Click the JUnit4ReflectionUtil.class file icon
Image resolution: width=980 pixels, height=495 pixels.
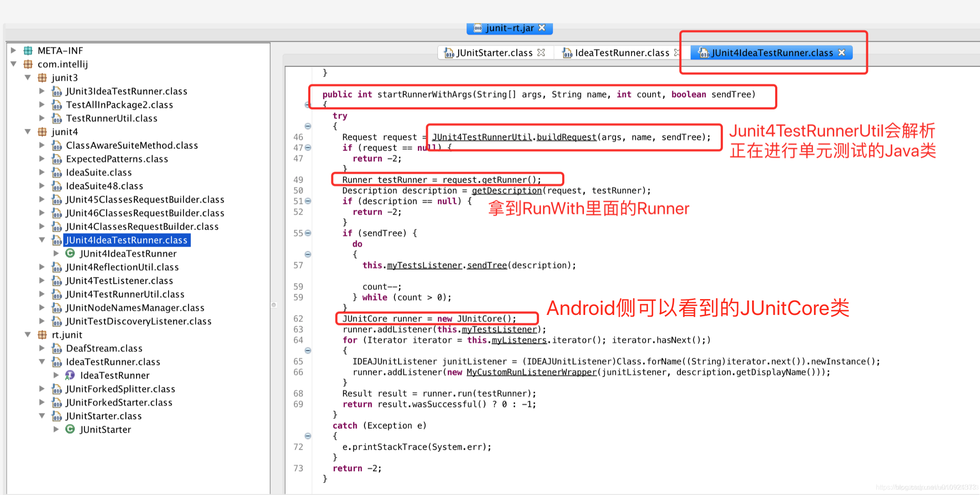(56, 267)
